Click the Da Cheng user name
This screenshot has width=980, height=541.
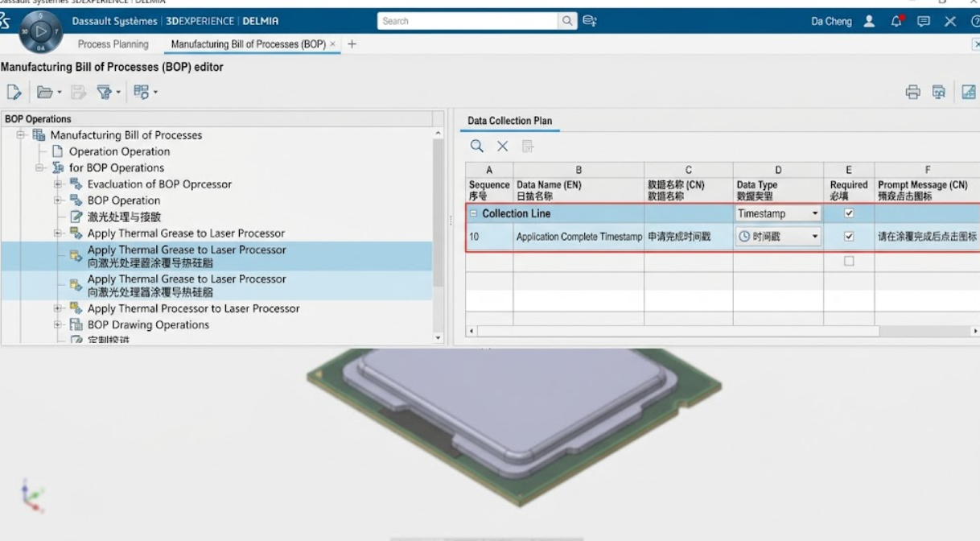[831, 22]
